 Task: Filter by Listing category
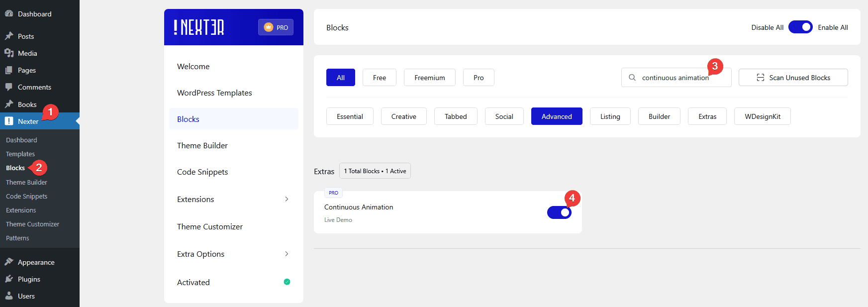pyautogui.click(x=610, y=116)
